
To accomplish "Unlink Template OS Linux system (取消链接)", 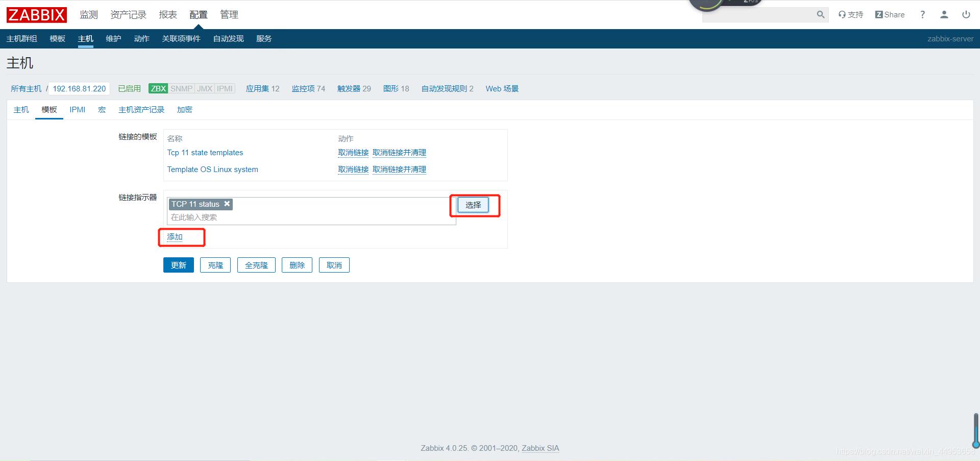I will click(x=353, y=169).
